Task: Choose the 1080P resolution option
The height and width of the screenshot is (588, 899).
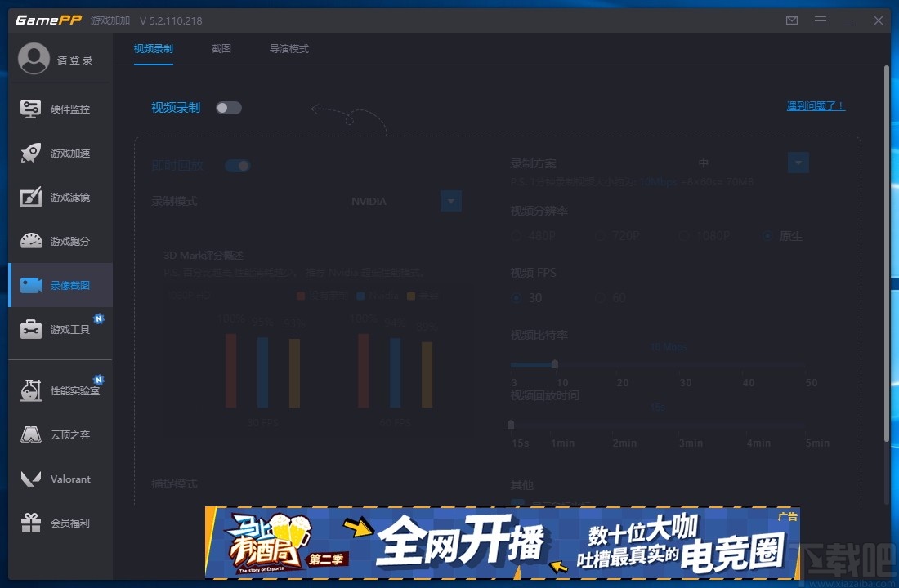Action: point(683,235)
